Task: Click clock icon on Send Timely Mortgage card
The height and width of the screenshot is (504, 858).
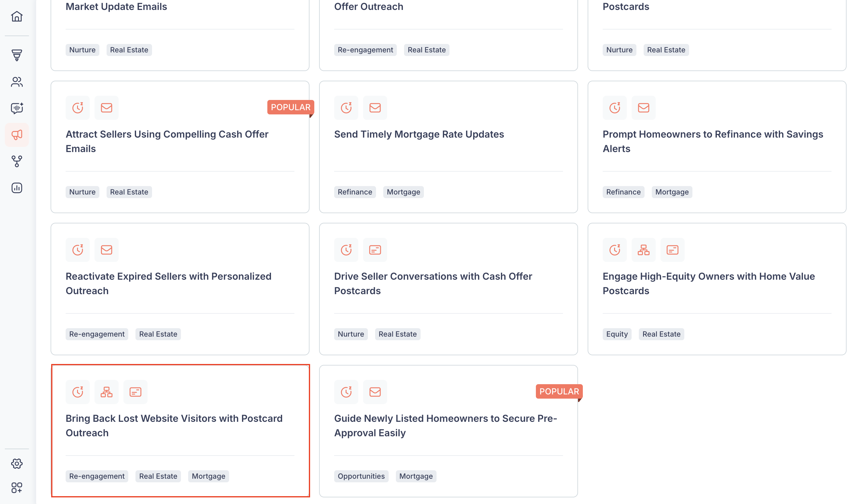Action: click(x=346, y=107)
